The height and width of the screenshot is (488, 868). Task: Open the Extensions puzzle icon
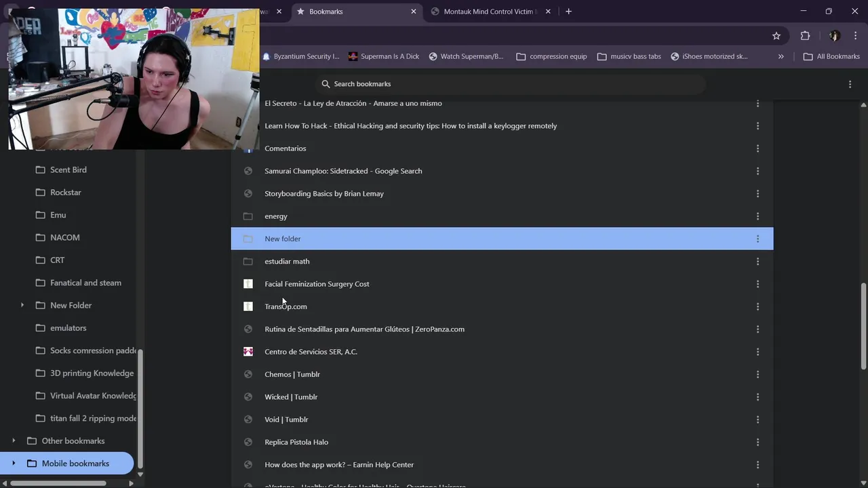pyautogui.click(x=805, y=36)
